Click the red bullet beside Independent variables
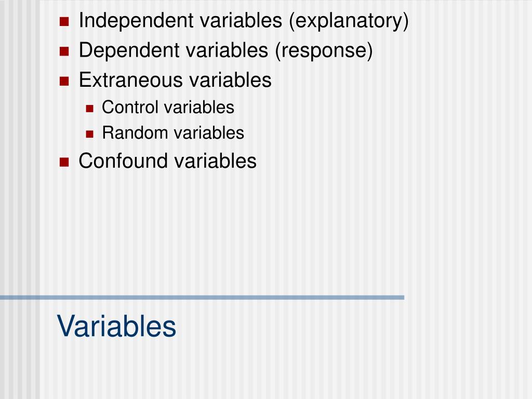 64,22
